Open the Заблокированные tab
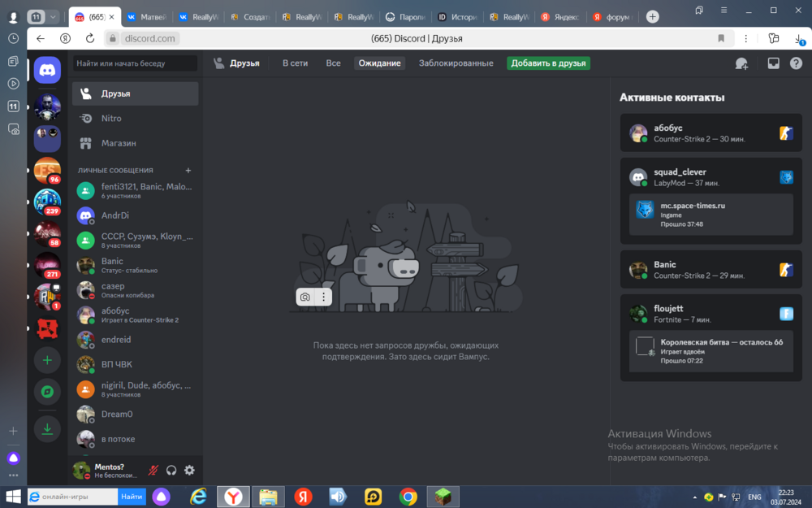This screenshot has height=508, width=812. tap(456, 63)
